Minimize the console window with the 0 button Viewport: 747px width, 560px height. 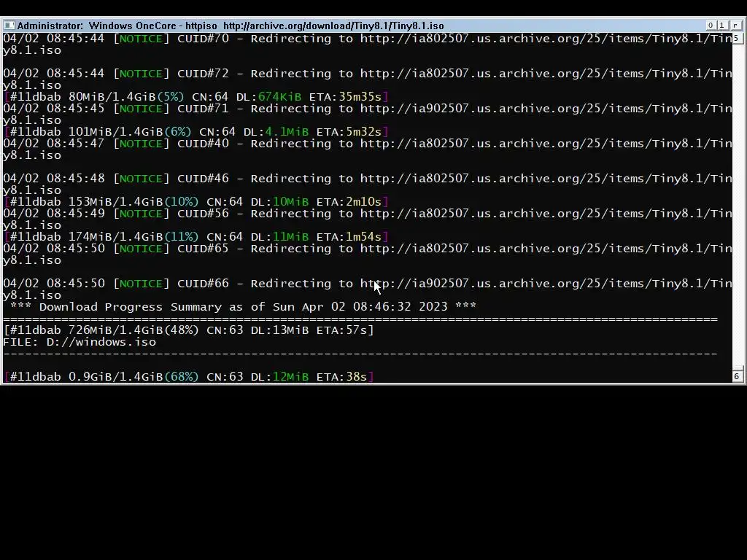click(x=711, y=26)
